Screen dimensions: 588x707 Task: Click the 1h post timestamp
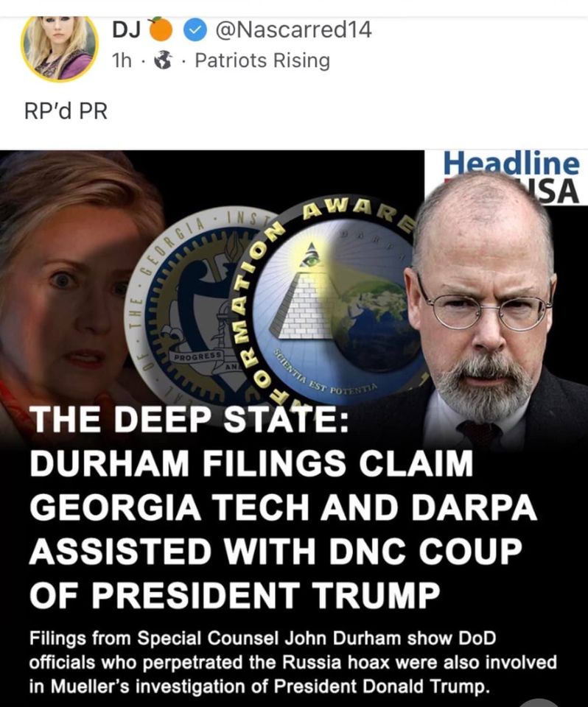(121, 60)
